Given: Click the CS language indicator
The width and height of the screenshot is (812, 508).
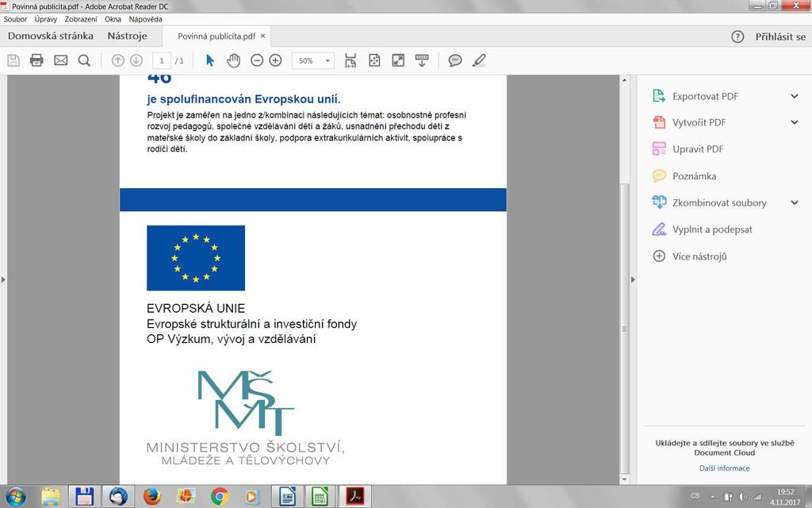Looking at the screenshot, I should tap(695, 496).
